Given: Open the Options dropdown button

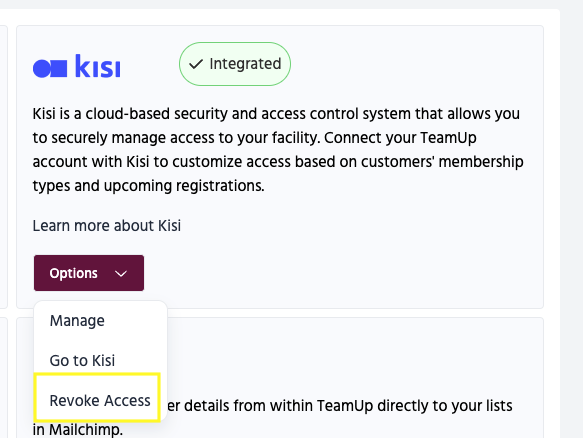Looking at the screenshot, I should pos(89,273).
